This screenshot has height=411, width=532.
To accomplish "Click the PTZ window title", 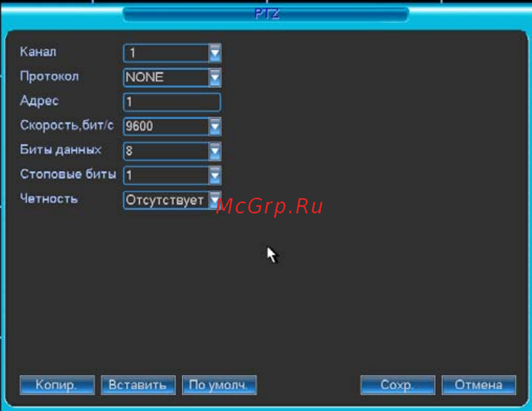I will [267, 14].
